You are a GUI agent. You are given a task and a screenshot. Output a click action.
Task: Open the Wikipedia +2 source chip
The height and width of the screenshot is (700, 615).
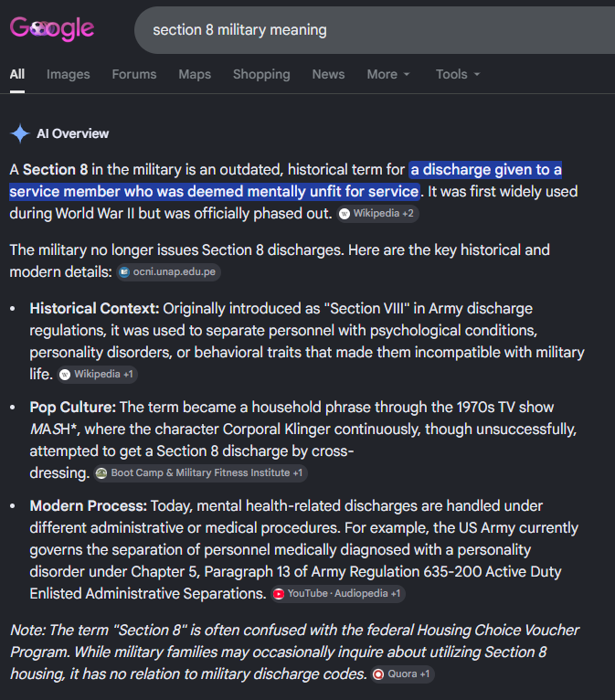377,214
